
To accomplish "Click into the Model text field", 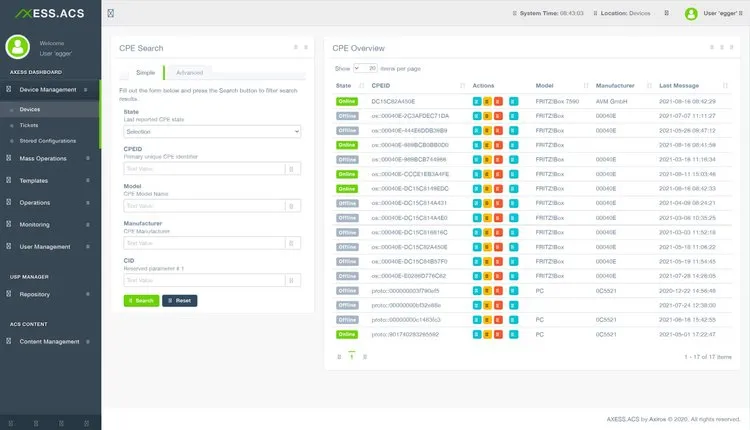I will click(x=203, y=206).
